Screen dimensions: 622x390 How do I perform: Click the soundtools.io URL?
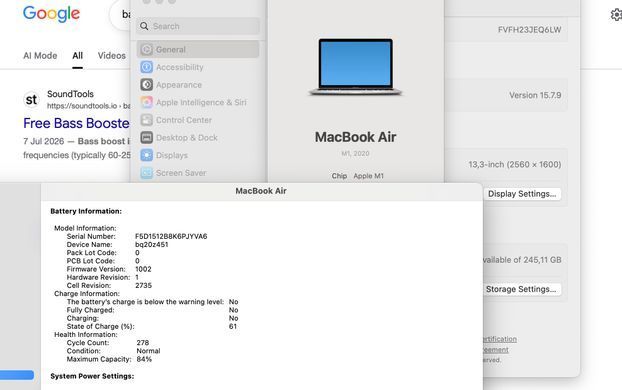click(88, 106)
